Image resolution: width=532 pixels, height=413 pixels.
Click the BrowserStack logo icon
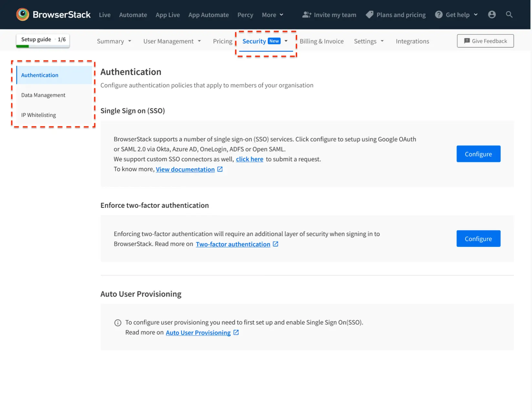(x=23, y=15)
